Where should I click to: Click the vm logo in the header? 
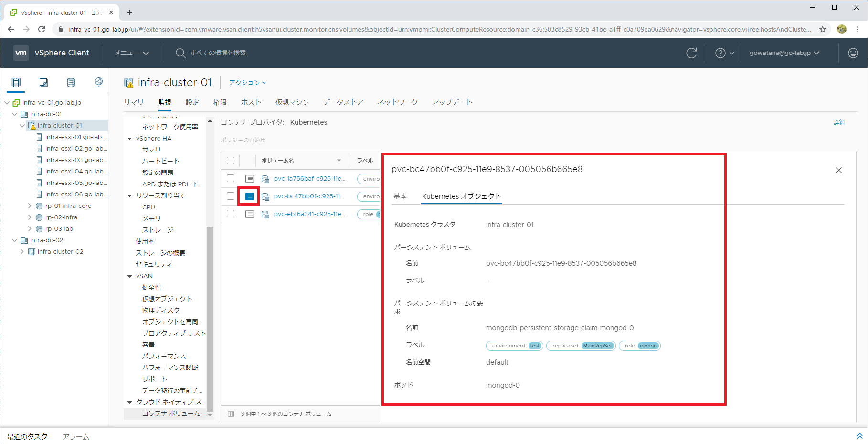coord(21,53)
